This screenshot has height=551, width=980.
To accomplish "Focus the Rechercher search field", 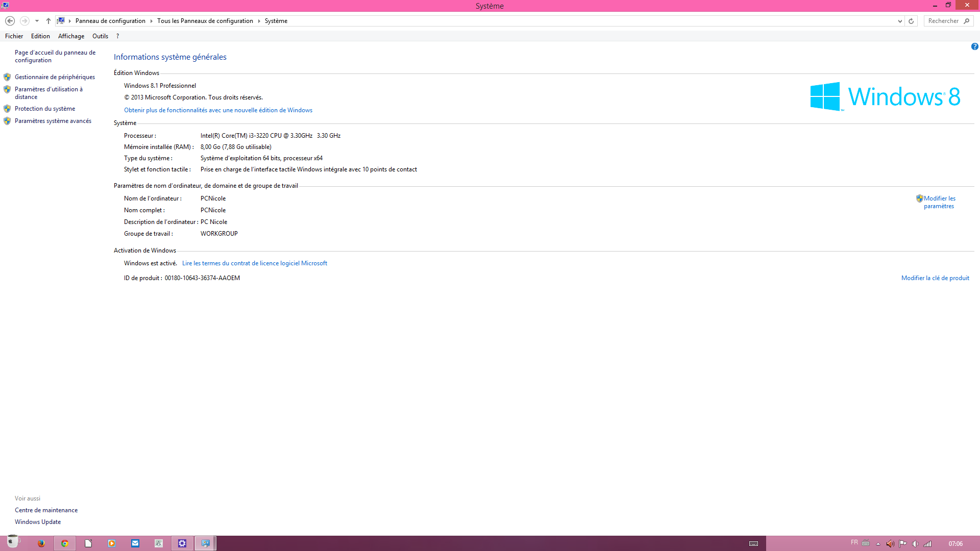I will tap(943, 21).
